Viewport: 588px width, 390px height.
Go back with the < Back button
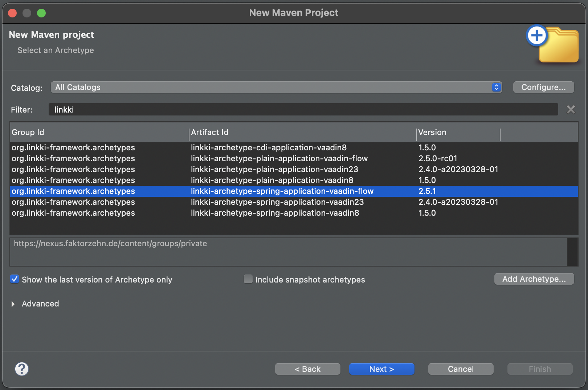(307, 369)
